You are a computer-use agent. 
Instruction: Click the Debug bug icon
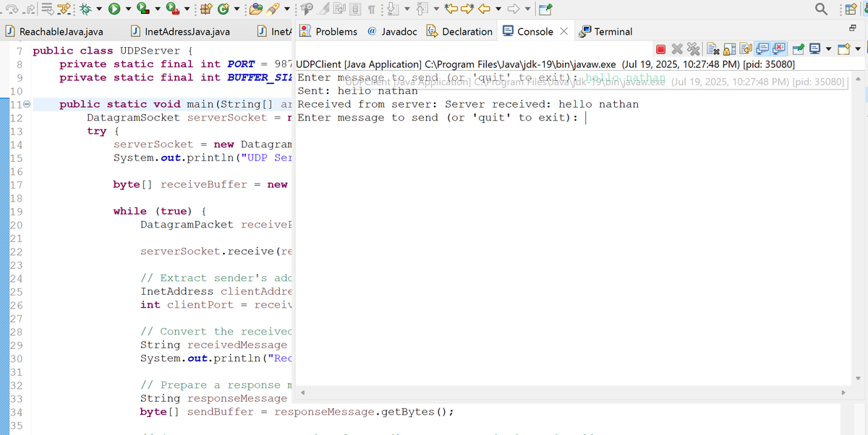(85, 9)
